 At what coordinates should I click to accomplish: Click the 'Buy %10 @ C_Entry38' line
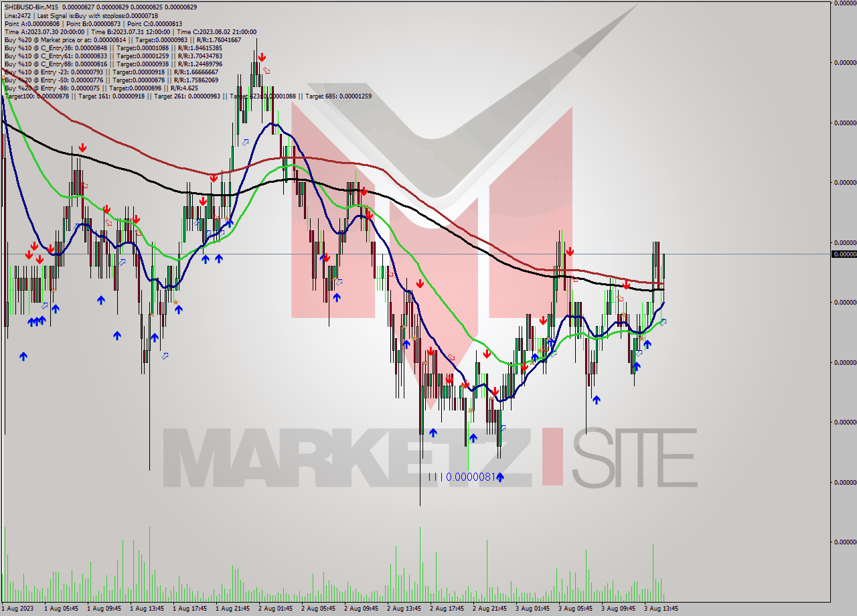click(113, 48)
